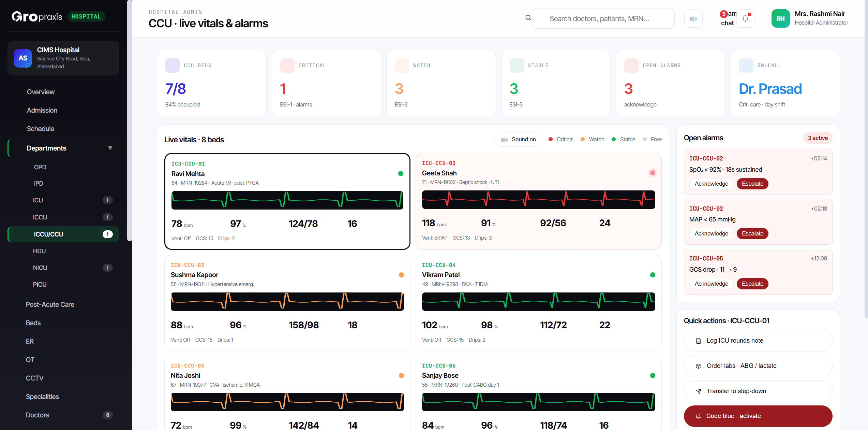Collapse the Departments menu arrow
Screen dimensions: 868x430
110,148
